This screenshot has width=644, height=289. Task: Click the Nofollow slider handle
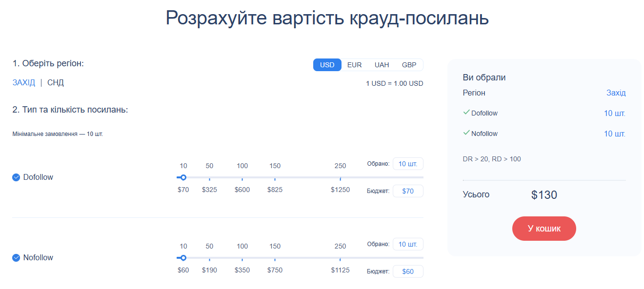point(183,258)
